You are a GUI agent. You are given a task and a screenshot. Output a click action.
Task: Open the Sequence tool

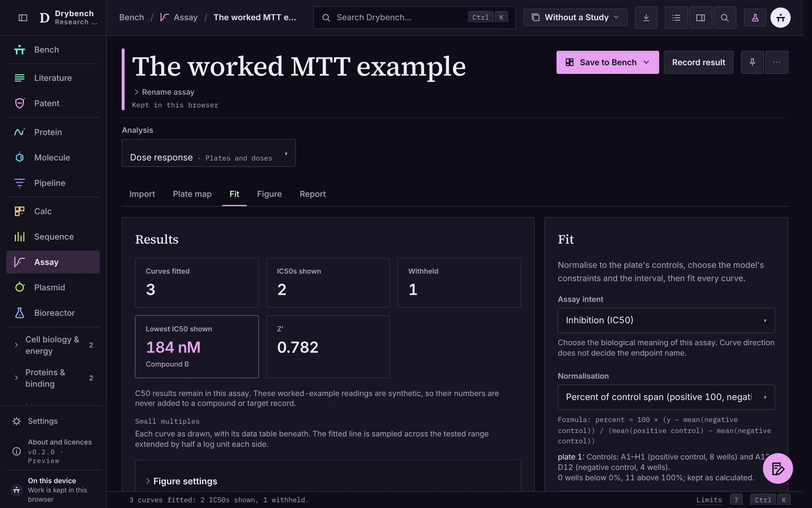[x=53, y=237]
